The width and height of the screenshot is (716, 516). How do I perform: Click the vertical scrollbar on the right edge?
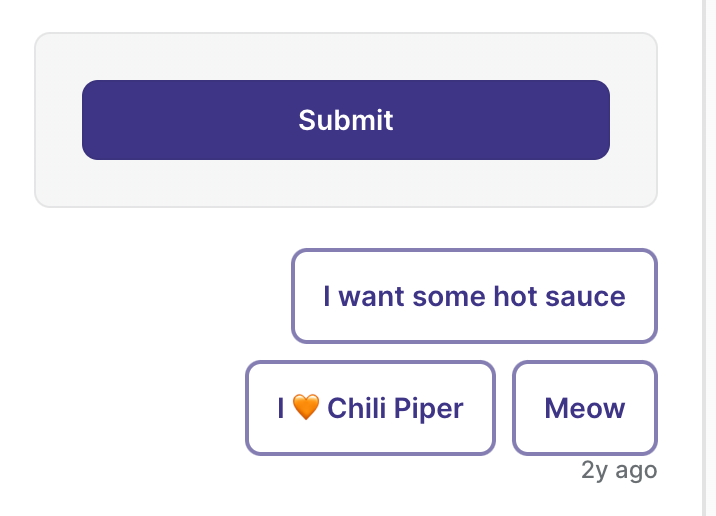[709, 258]
